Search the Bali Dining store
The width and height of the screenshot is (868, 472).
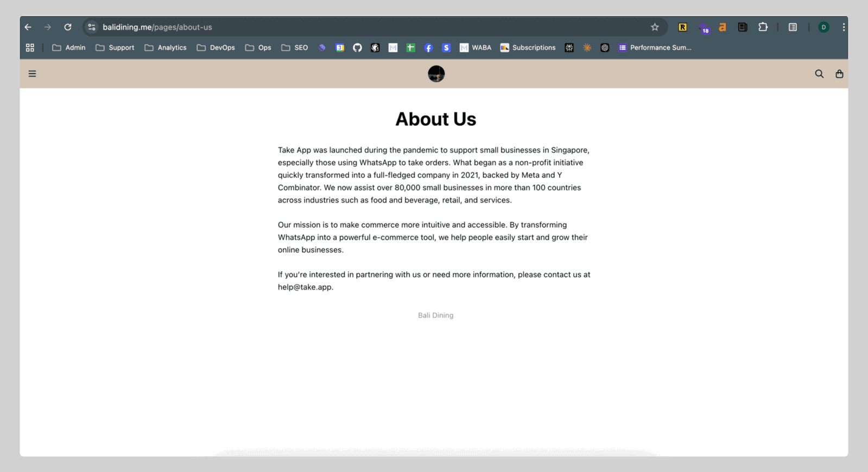(819, 74)
